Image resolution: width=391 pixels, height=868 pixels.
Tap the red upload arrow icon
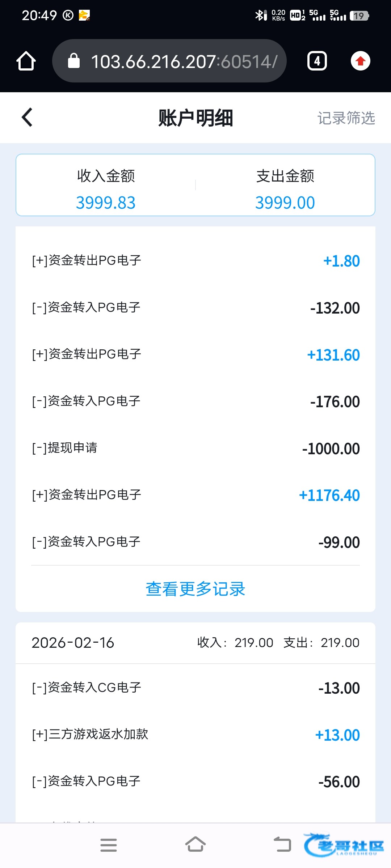pyautogui.click(x=360, y=61)
